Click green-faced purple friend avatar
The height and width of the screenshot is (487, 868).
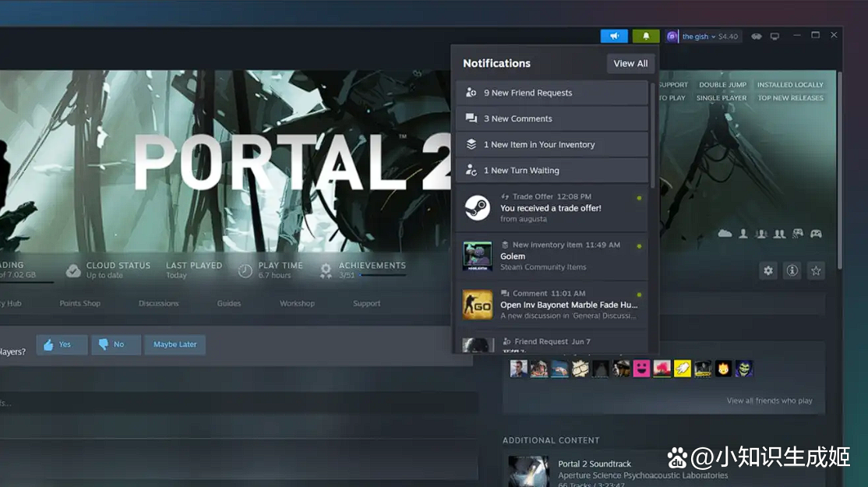pos(743,369)
